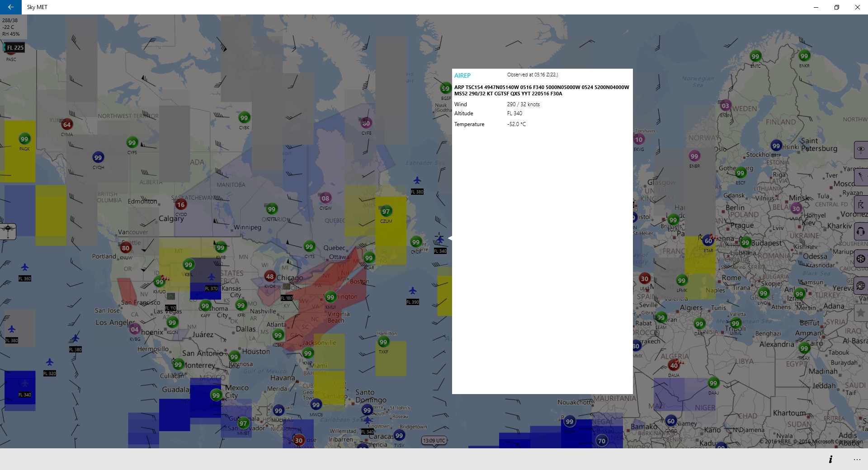The height and width of the screenshot is (470, 868).
Task: Select the TXKF station marker near Hamilton
Action: [x=383, y=342]
